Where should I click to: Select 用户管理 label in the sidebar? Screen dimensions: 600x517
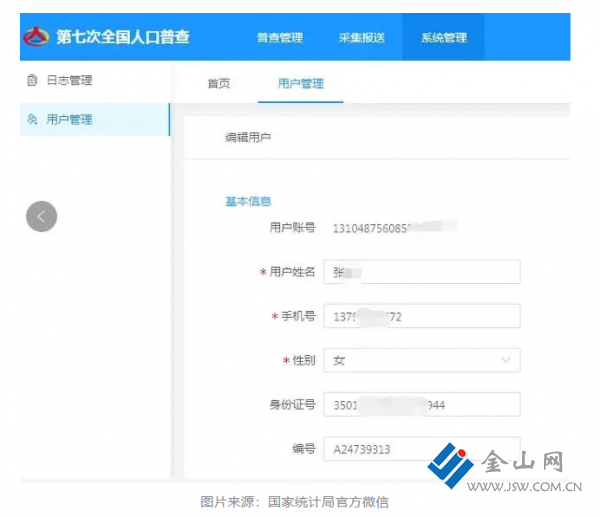coord(70,120)
